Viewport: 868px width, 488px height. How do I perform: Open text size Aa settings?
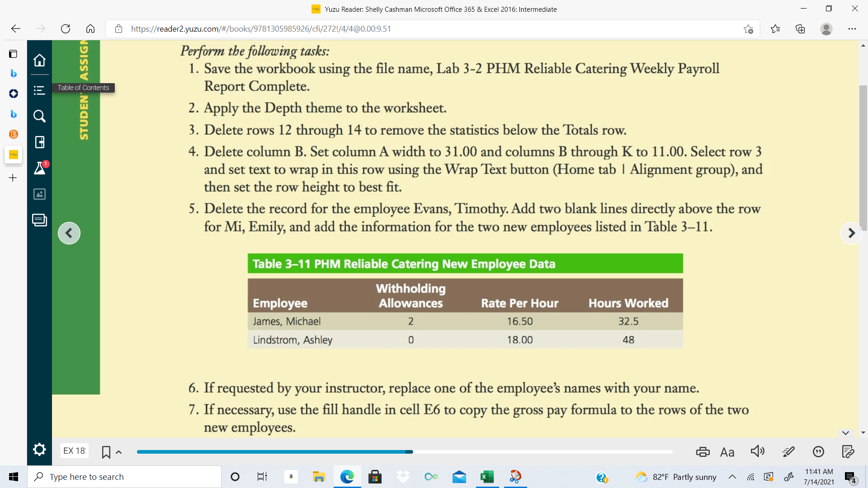click(727, 452)
